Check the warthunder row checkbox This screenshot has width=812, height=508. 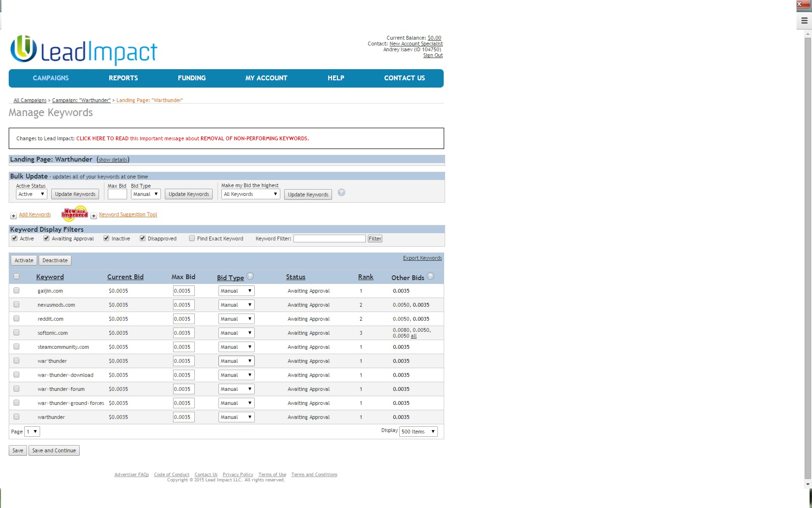(16, 417)
